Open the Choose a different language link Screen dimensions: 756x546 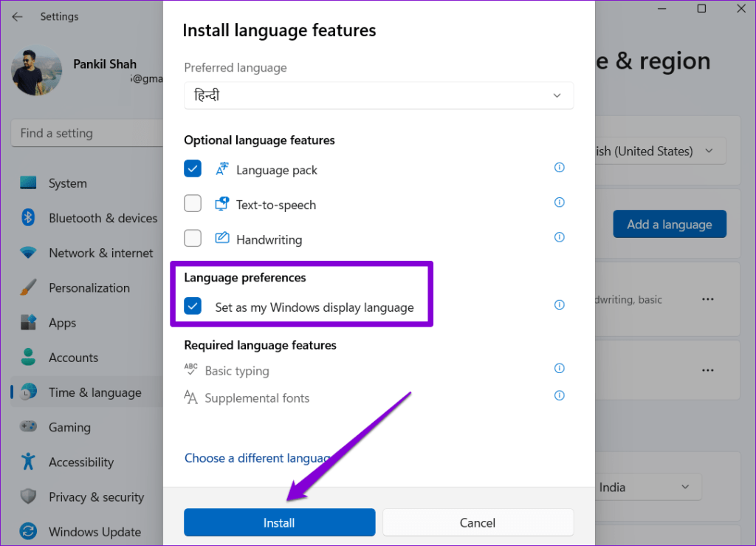(x=251, y=458)
